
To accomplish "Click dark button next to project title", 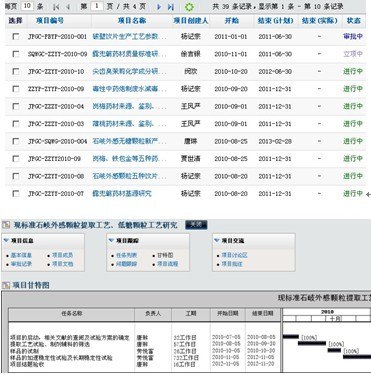I will (x=196, y=225).
